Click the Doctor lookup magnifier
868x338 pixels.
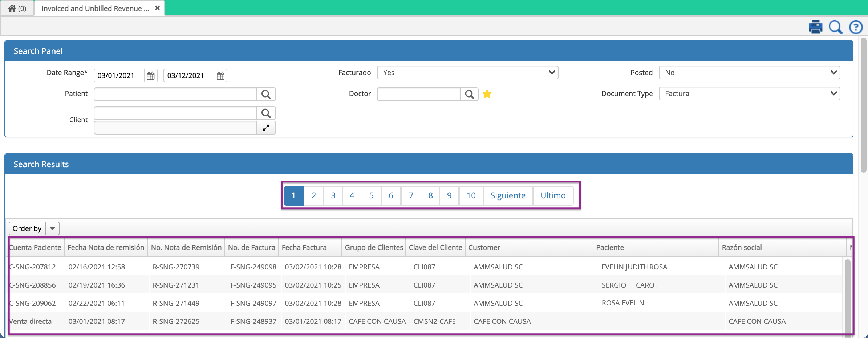[469, 94]
